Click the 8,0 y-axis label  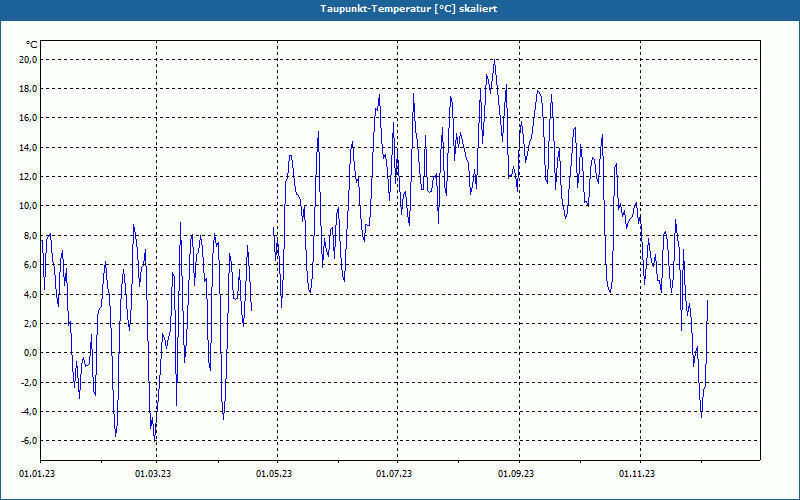30,236
